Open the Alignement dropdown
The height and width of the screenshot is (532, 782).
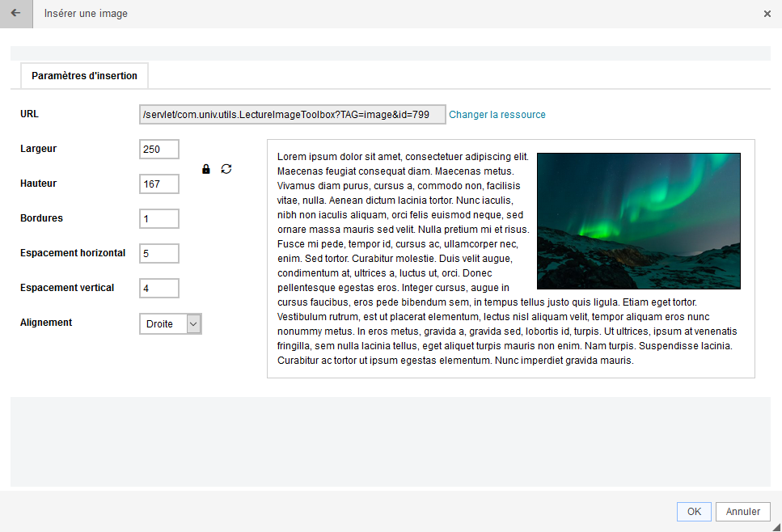(171, 324)
